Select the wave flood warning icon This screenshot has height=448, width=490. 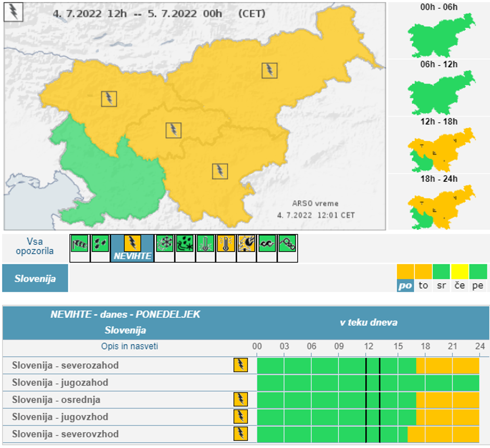coord(267,243)
